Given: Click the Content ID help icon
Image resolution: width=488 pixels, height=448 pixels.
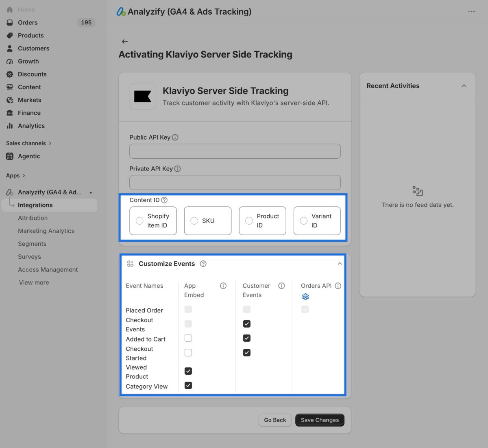Looking at the screenshot, I should pyautogui.click(x=164, y=200).
